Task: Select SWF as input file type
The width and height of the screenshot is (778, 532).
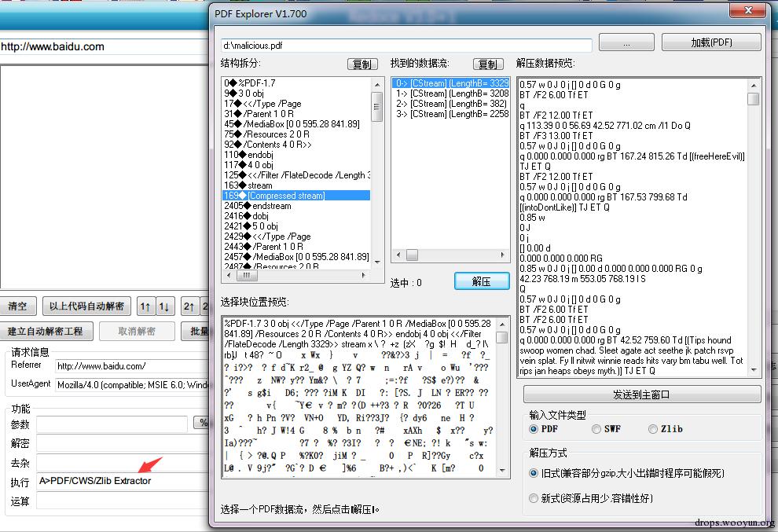Action: point(596,429)
